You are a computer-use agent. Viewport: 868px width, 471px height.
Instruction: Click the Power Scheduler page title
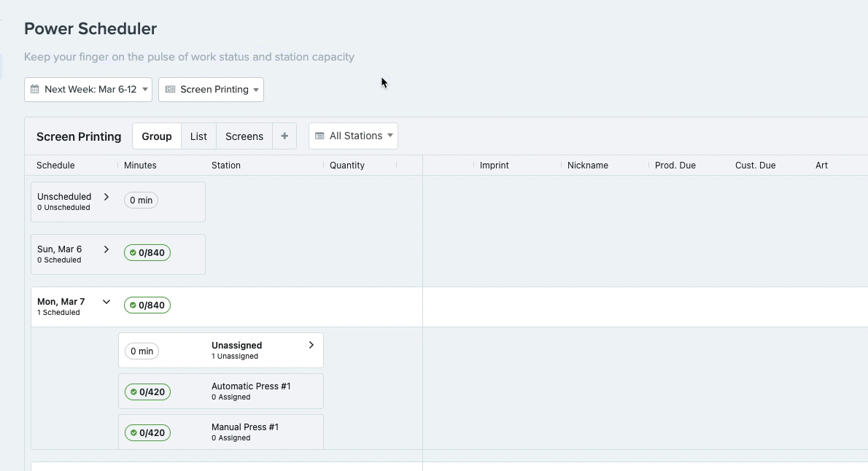pyautogui.click(x=90, y=28)
